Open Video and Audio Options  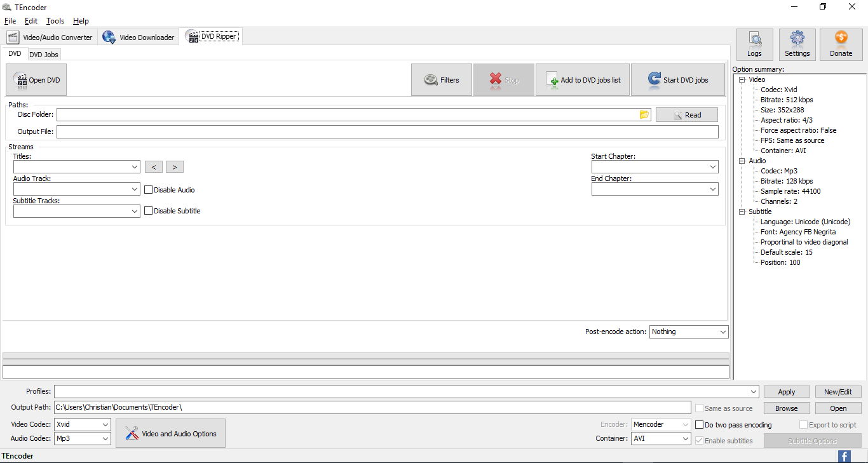tap(170, 433)
